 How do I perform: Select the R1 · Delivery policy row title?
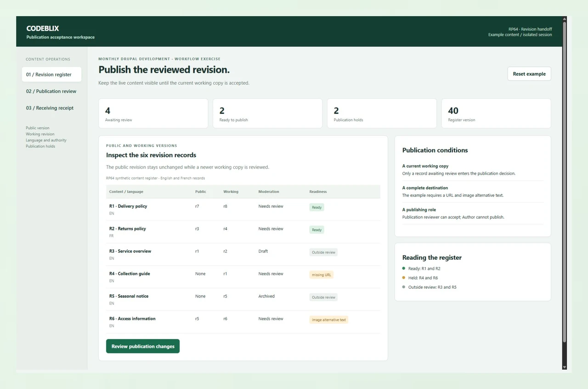(128, 206)
